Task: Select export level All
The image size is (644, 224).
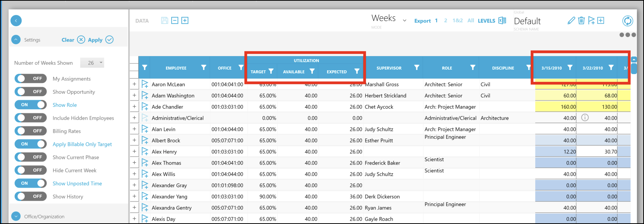Action: click(471, 21)
